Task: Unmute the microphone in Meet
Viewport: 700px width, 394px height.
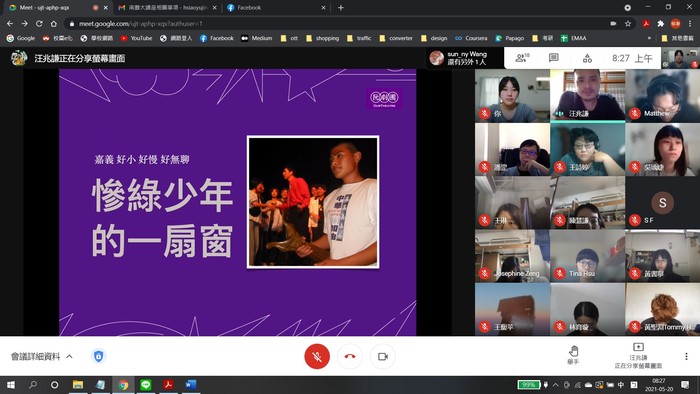Action: pyautogui.click(x=317, y=357)
